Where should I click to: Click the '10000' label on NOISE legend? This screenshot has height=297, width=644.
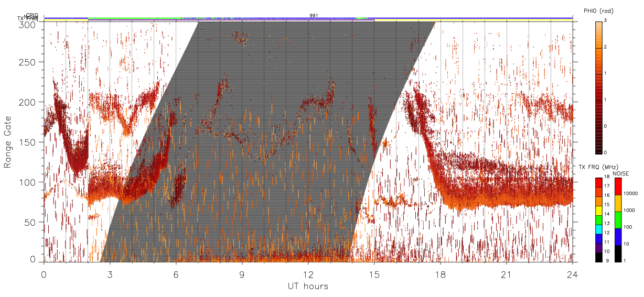631,193
